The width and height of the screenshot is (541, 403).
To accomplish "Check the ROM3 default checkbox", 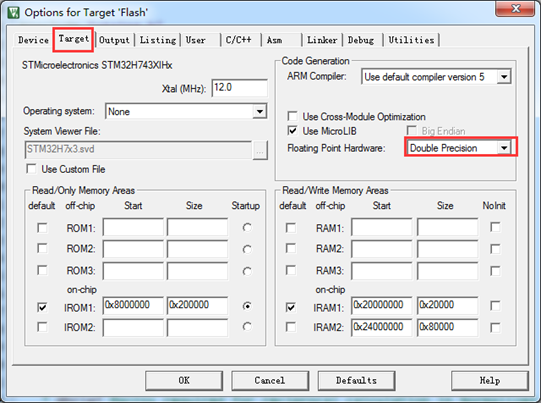I will point(42,270).
